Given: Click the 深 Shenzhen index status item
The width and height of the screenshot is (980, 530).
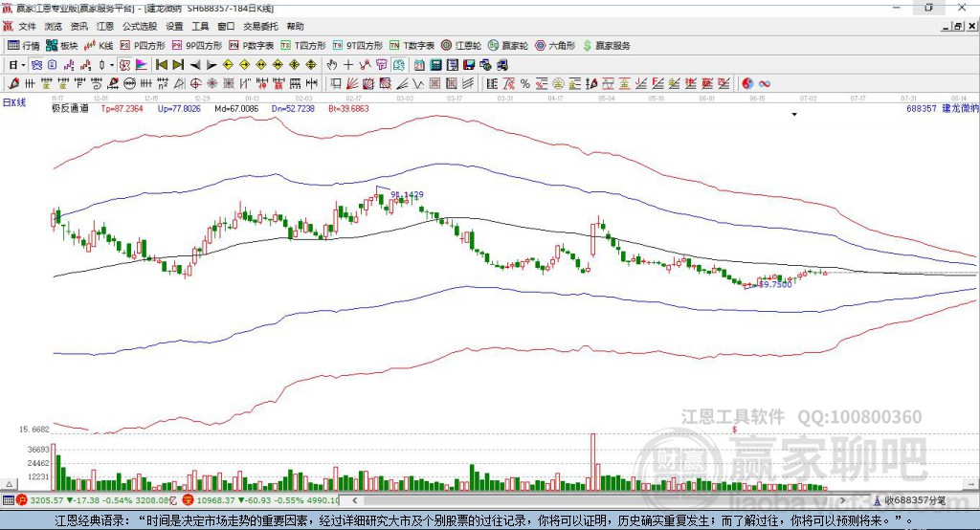Looking at the screenshot, I should coord(261,500).
